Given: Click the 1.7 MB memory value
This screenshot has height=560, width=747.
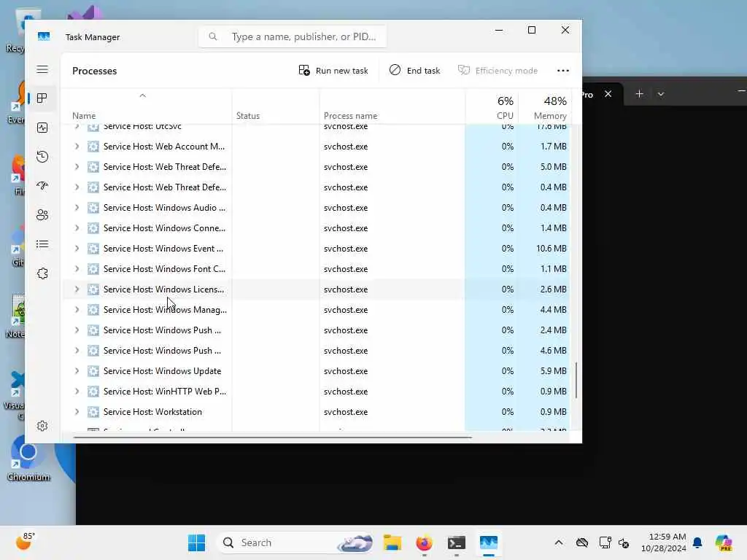Looking at the screenshot, I should tap(553, 146).
